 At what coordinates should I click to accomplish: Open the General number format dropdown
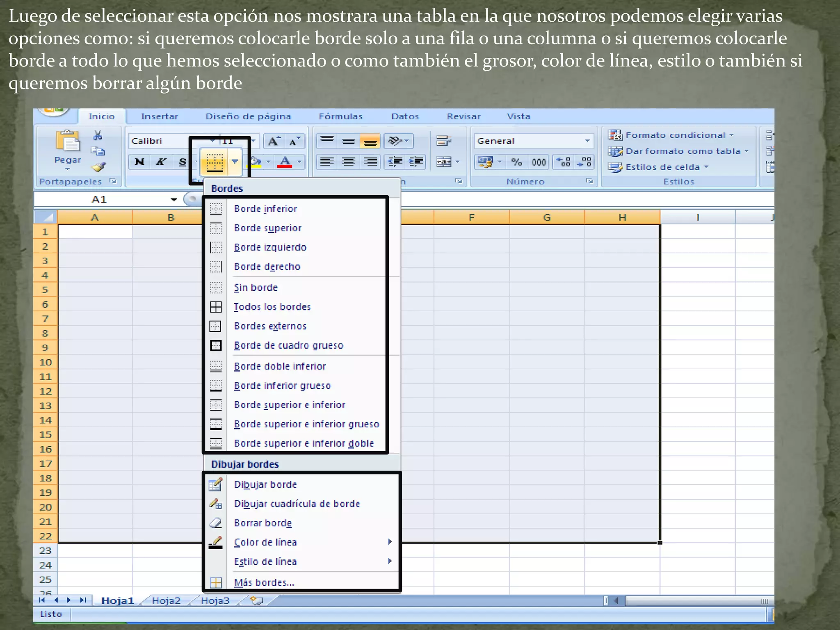pyautogui.click(x=587, y=141)
